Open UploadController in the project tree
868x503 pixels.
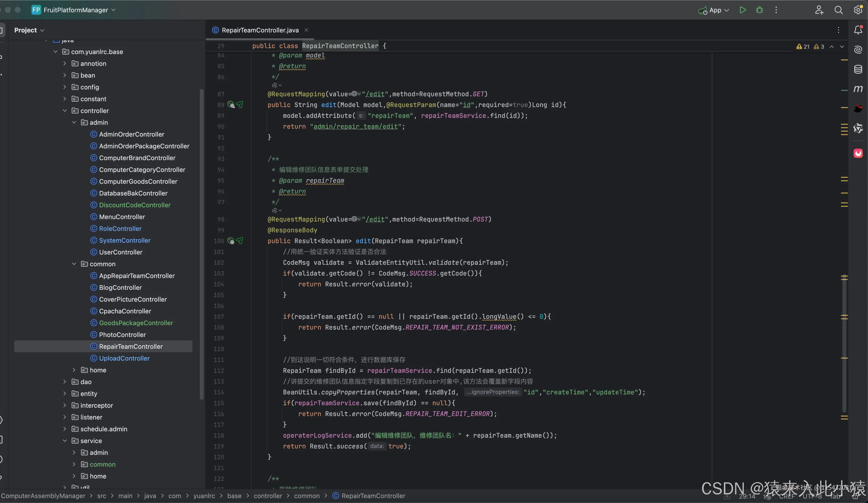[124, 358]
